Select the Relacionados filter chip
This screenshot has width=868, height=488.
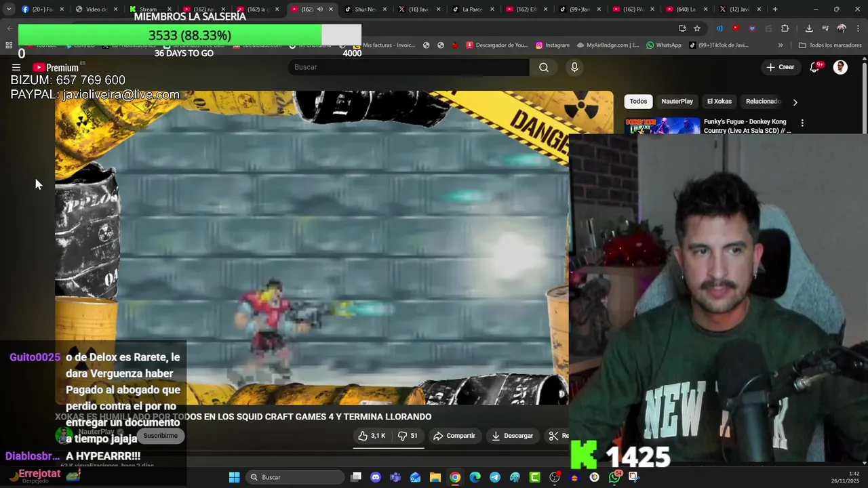[764, 101]
